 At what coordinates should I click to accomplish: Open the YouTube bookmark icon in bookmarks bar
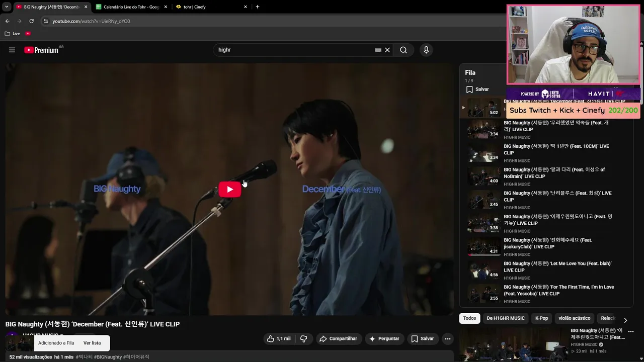pos(28,34)
